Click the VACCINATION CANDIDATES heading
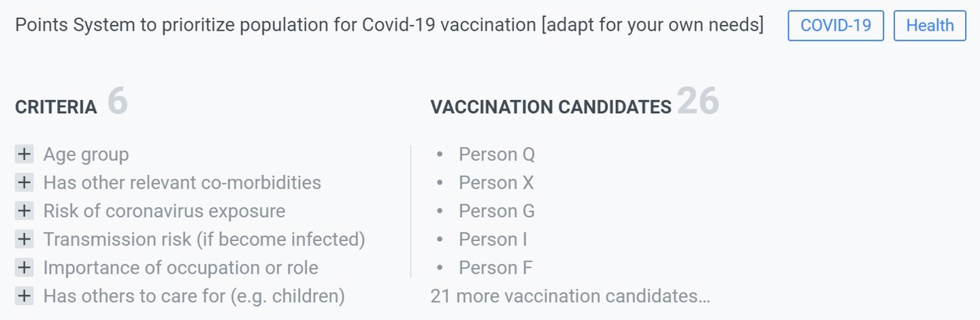980x320 pixels. [x=551, y=108]
